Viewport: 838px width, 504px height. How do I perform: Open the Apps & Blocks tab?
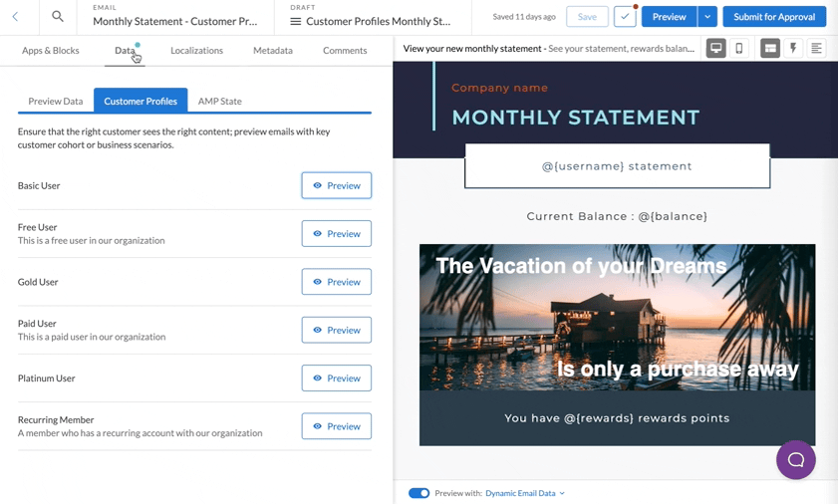50,50
